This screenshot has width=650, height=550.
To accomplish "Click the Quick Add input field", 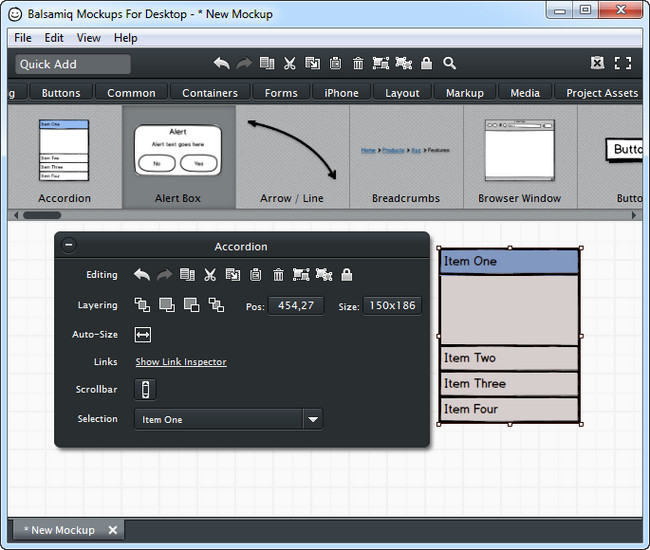I will tap(73, 64).
